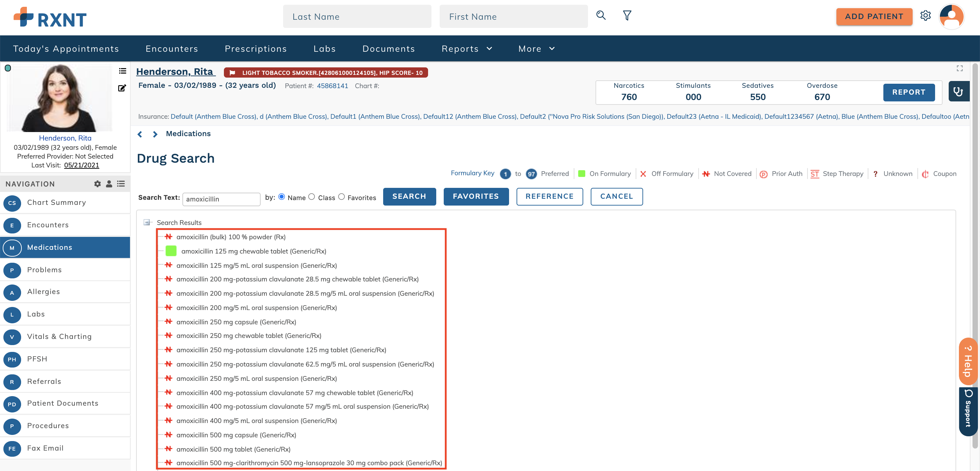The width and height of the screenshot is (980, 471).
Task: Click the red flag alert icon
Action: click(x=232, y=73)
